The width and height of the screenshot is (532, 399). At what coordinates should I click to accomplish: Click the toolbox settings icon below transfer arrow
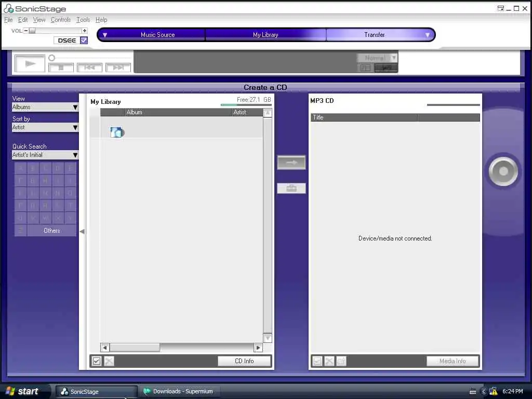pos(291,188)
